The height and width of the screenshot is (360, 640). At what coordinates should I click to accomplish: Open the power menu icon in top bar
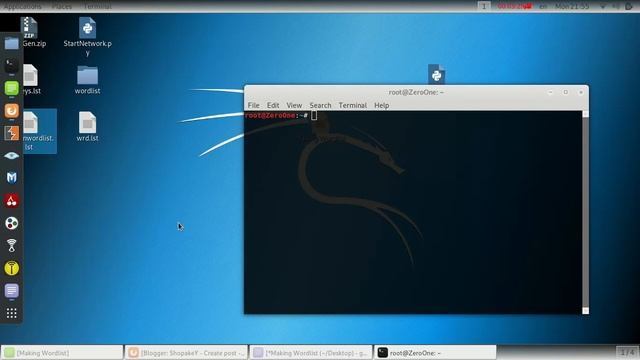coord(629,6)
